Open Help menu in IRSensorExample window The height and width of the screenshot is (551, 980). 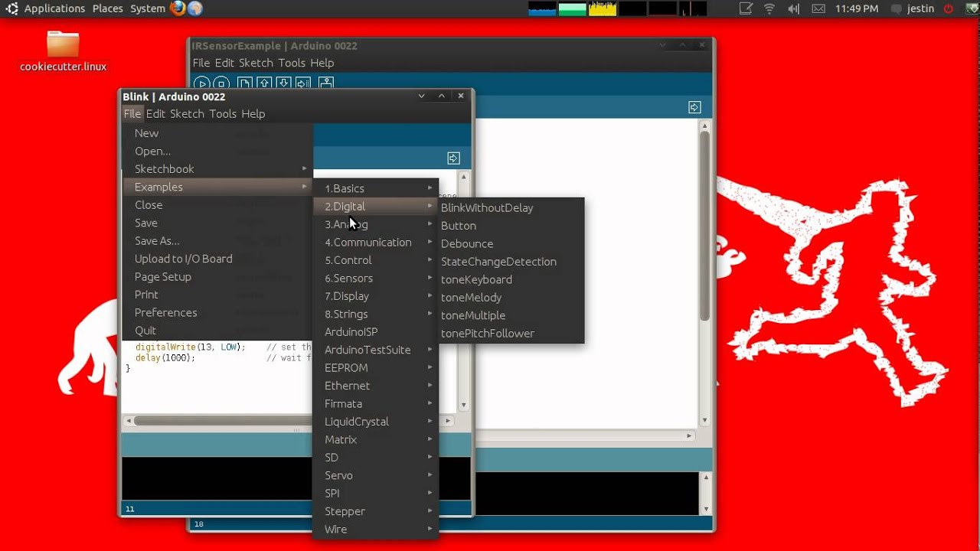pos(322,64)
